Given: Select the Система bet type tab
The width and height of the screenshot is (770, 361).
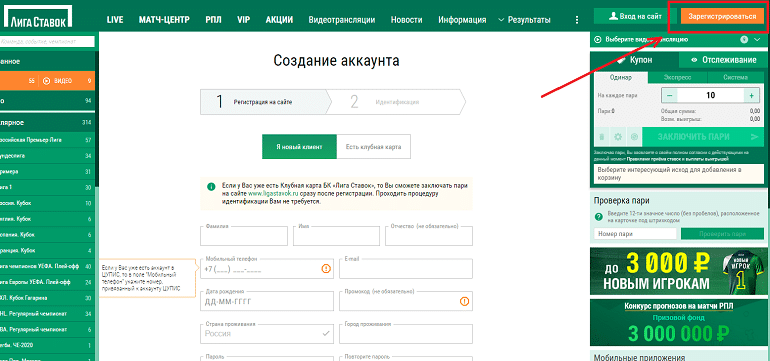Looking at the screenshot, I should [x=735, y=78].
